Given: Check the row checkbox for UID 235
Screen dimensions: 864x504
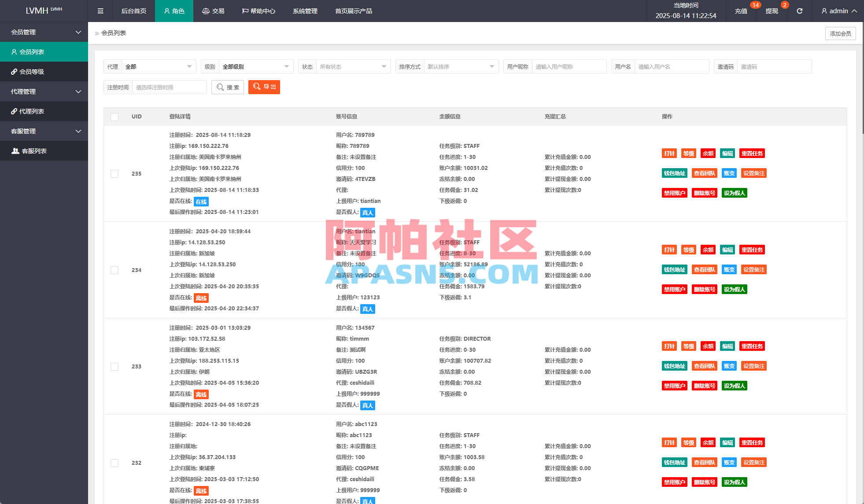Looking at the screenshot, I should point(114,174).
